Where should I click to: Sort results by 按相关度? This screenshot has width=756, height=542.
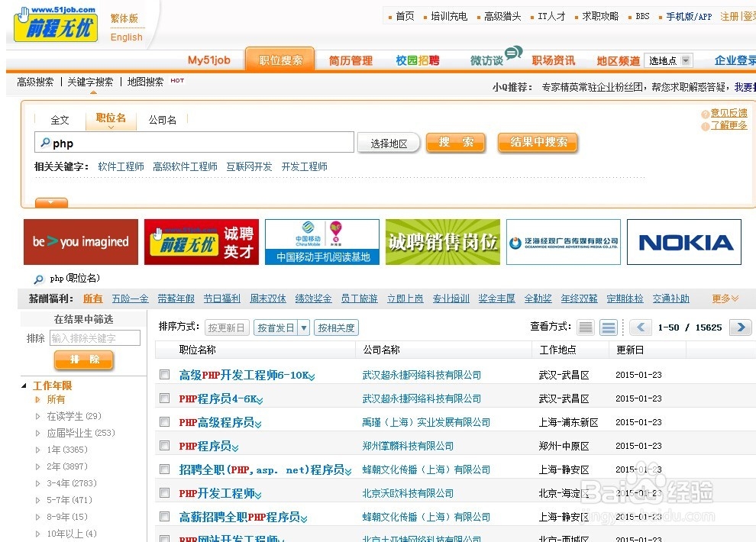click(x=336, y=328)
